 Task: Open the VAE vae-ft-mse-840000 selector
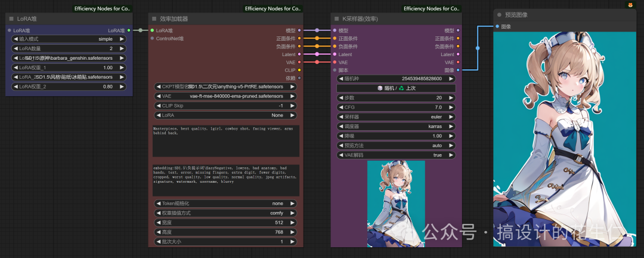[225, 96]
